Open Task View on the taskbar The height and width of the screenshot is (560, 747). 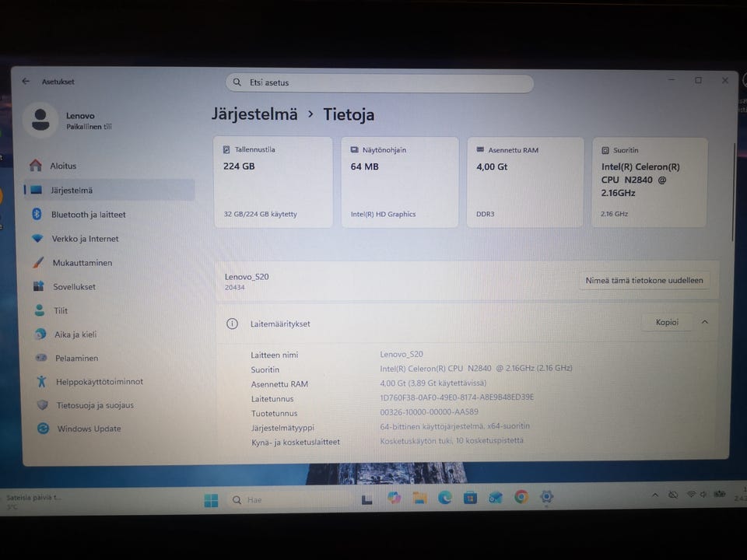pos(366,499)
